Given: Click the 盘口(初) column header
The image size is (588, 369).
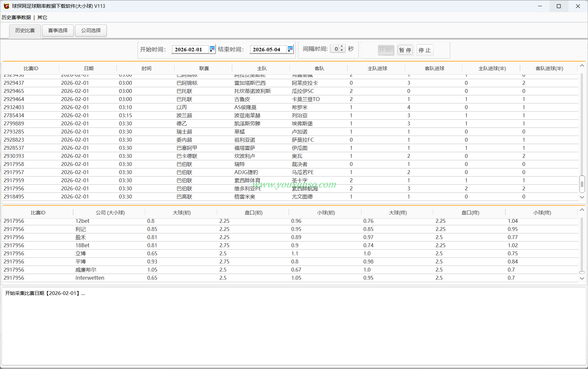Looking at the screenshot, I should coord(254,213).
